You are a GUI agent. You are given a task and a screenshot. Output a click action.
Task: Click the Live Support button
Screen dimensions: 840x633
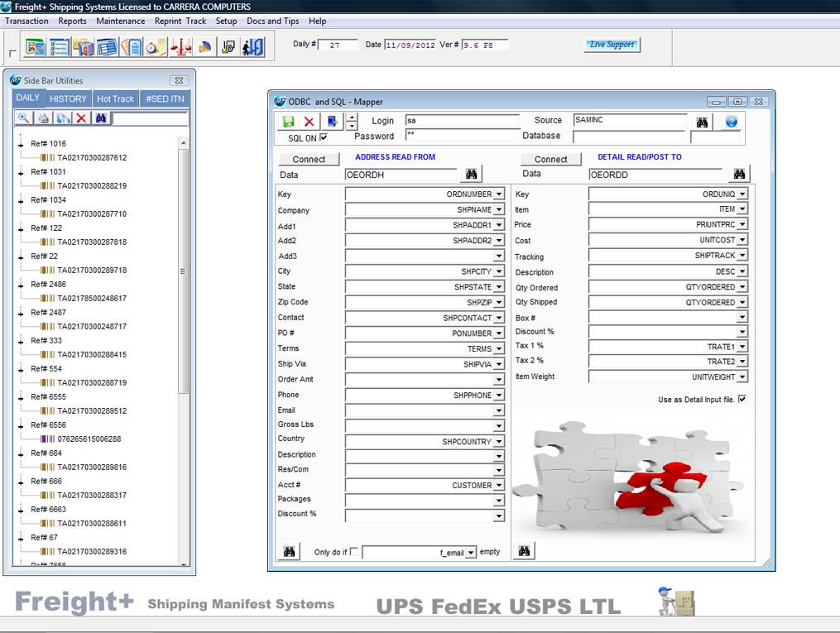[612, 45]
